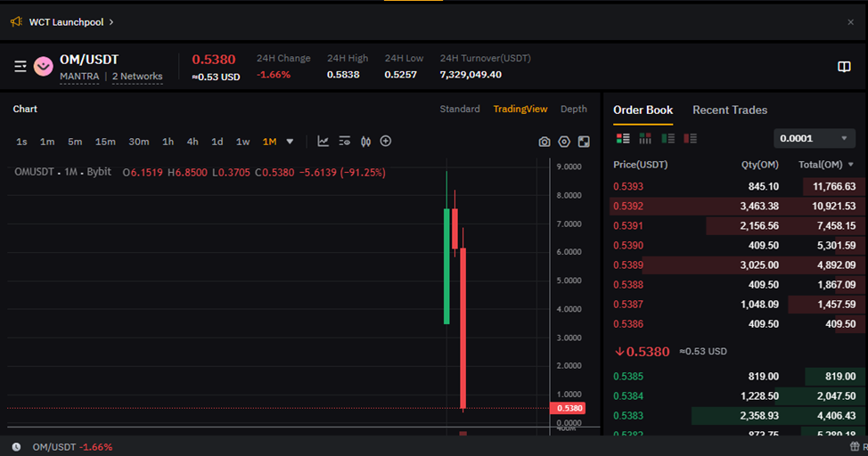868x456 pixels.
Task: Open the MANTRA token info link
Action: pos(79,77)
